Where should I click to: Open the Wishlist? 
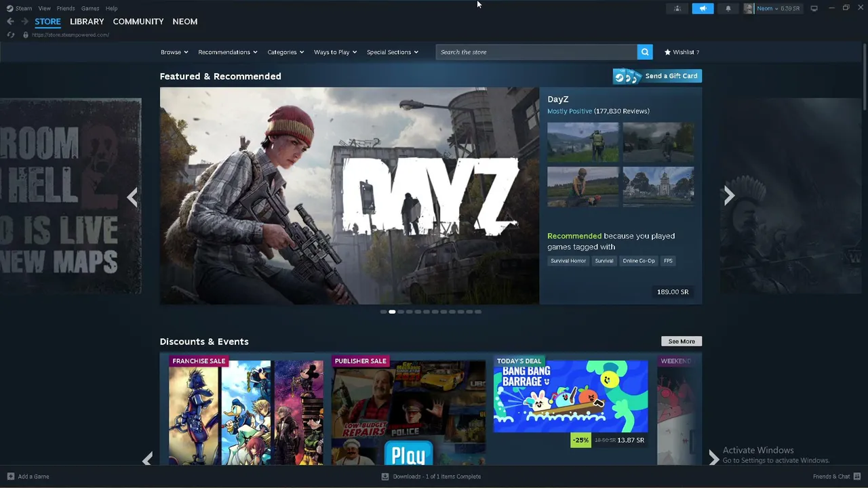click(x=682, y=52)
